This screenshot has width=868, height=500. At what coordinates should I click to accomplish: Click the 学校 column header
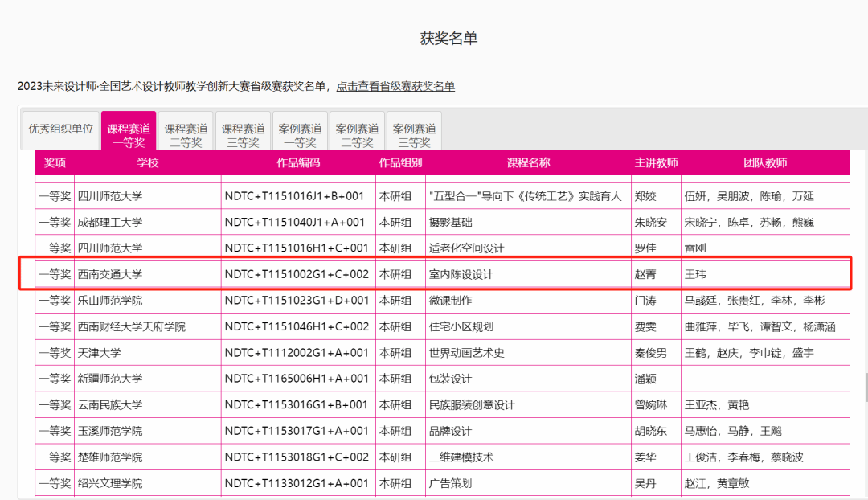pyautogui.click(x=148, y=163)
